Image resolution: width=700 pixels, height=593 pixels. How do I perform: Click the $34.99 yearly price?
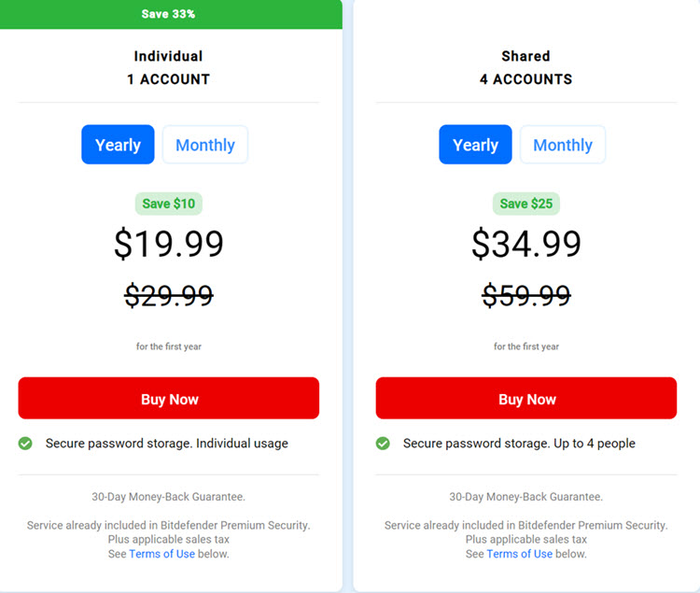(x=526, y=244)
